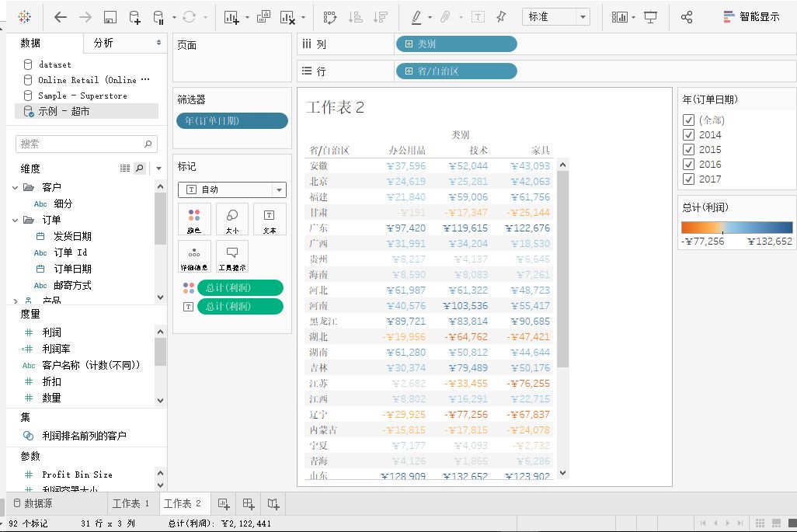797x532 pixels.
Task: Open the fit mode 标准 dropdown
Action: [556, 17]
